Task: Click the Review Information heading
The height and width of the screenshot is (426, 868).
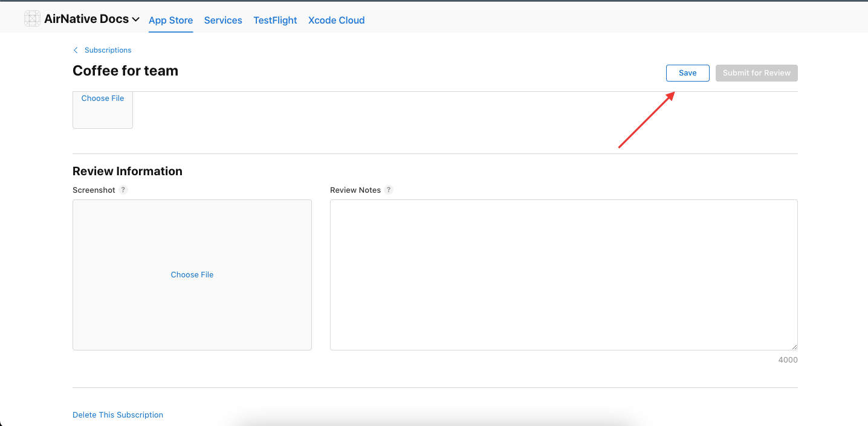Action: [x=128, y=171]
